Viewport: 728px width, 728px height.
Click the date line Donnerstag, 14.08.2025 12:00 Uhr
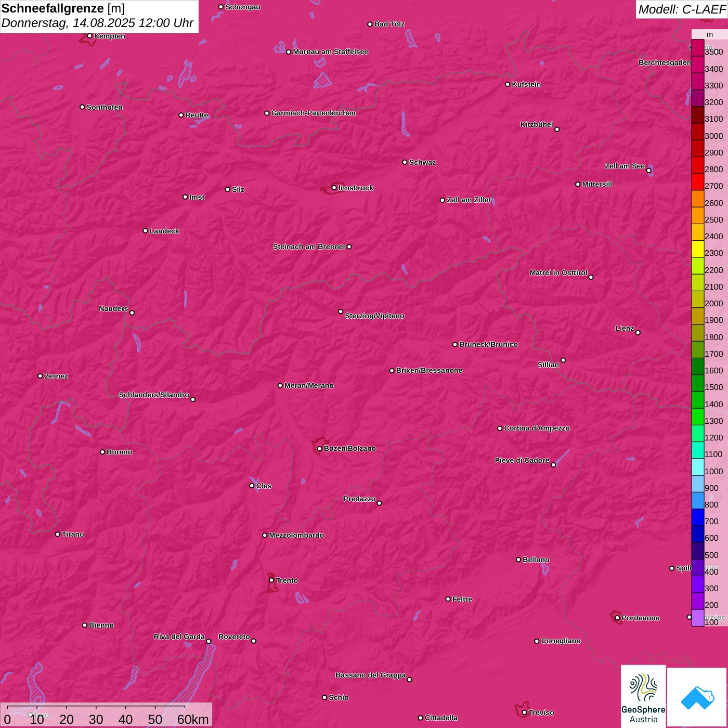click(x=97, y=23)
